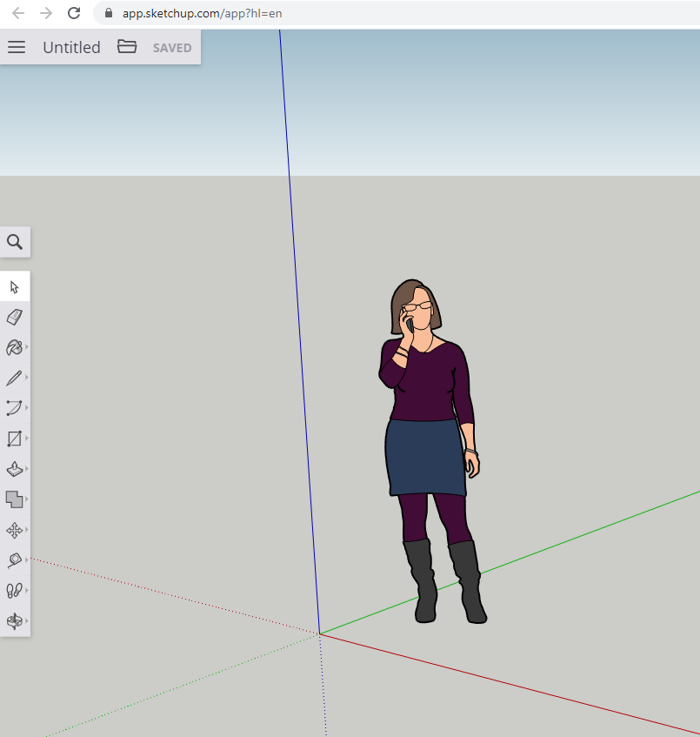Open the hamburger main menu

tap(17, 47)
